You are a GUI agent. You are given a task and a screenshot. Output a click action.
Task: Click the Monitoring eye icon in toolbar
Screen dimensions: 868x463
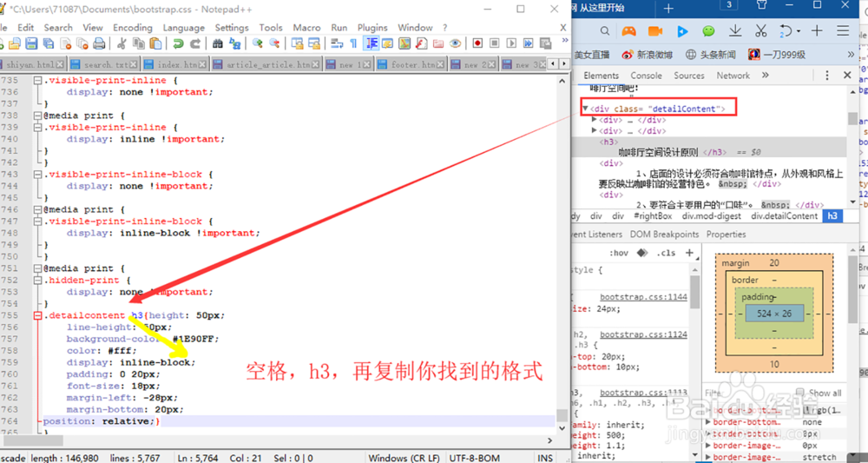(x=455, y=43)
